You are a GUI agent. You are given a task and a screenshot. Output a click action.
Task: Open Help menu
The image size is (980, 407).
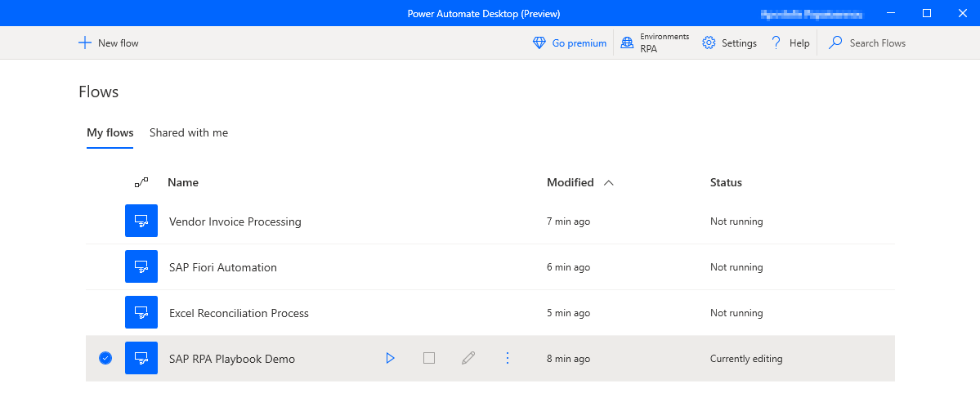(790, 43)
